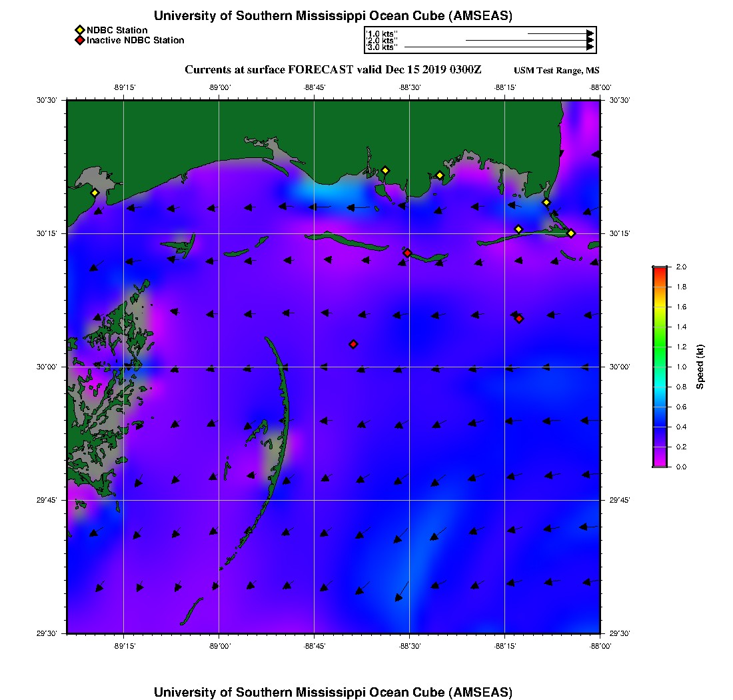Image resolution: width=733 pixels, height=700 pixels.
Task: Click the red top of the speed color bar
Action: [660, 272]
